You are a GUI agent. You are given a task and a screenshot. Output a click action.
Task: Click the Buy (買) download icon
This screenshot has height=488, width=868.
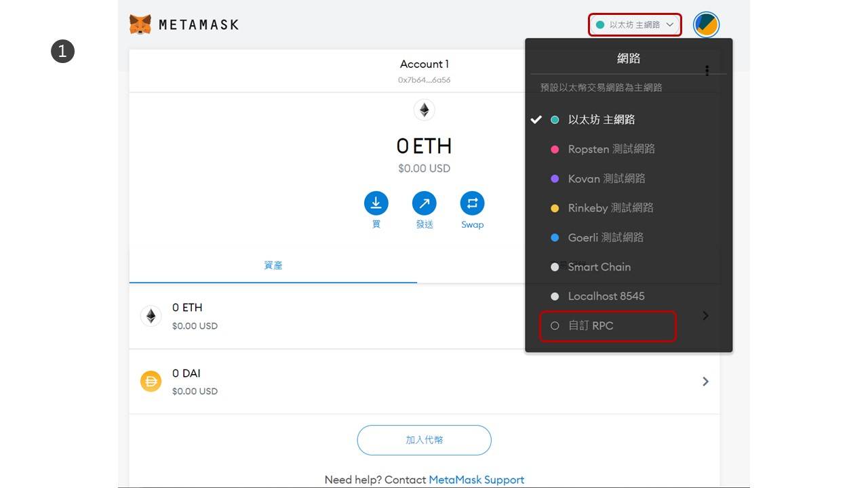tap(376, 203)
